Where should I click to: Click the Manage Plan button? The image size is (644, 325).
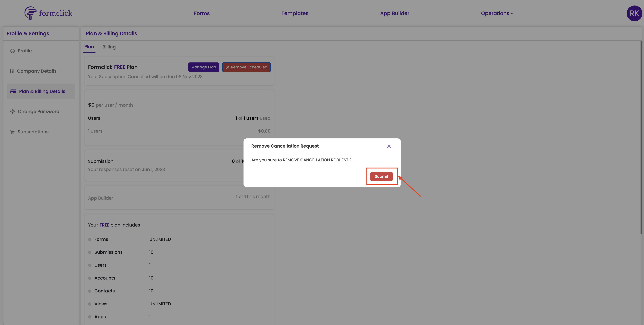(x=204, y=67)
